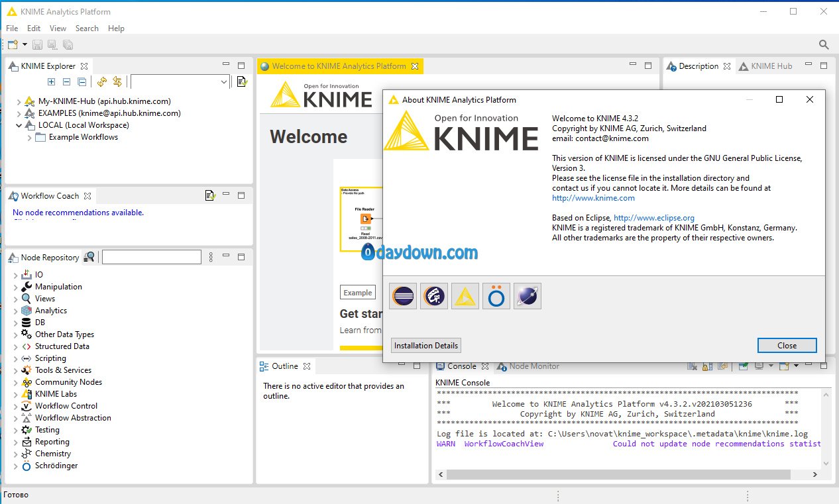Switch to the Node Monitor tab

[528, 366]
